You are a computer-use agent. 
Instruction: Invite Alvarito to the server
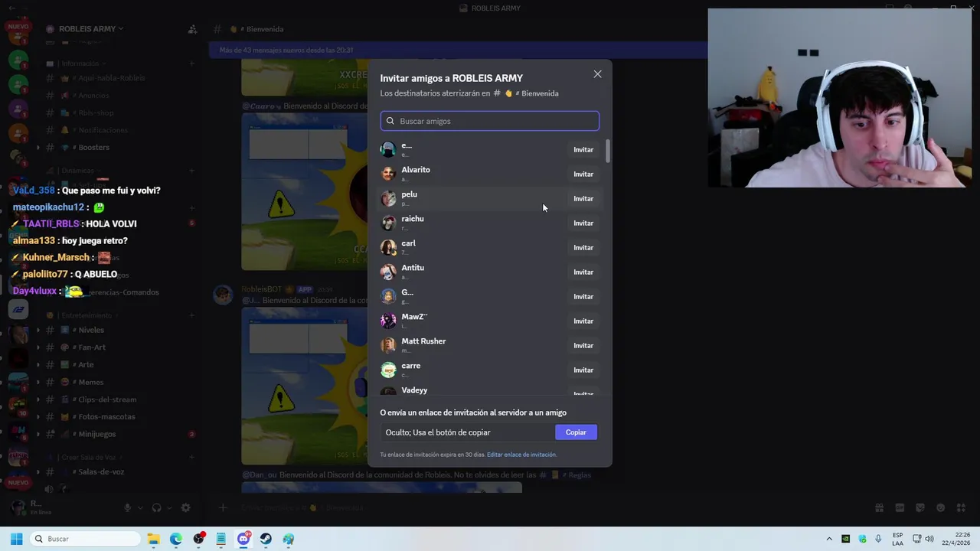tap(583, 174)
